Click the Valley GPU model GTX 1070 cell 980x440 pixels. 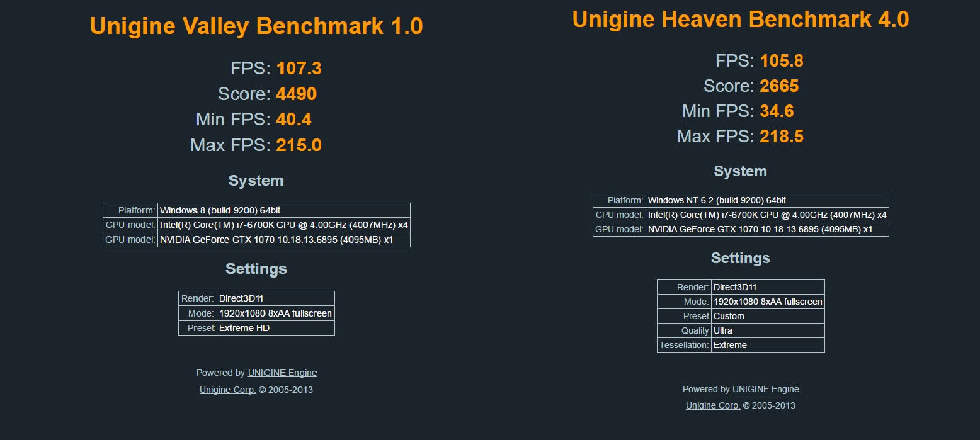click(x=283, y=240)
